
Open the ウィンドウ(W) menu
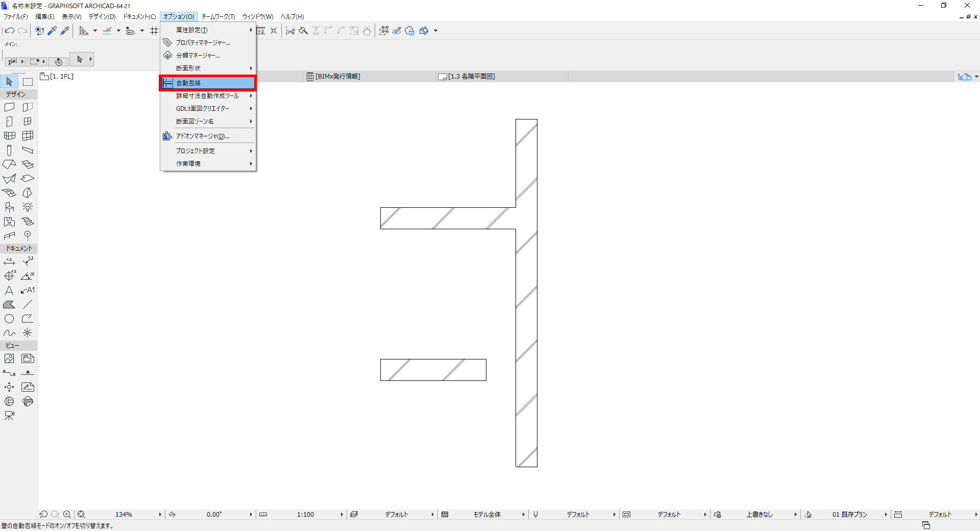(258, 17)
